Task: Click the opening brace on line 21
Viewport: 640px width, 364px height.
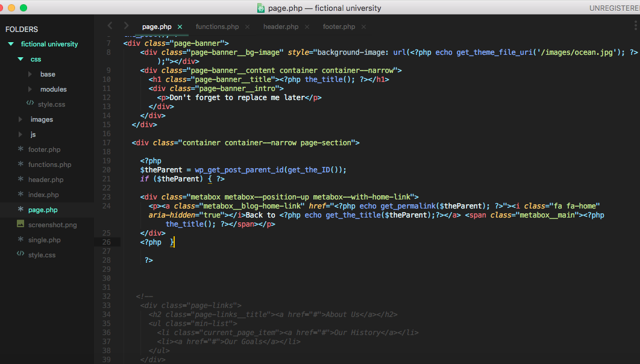Action: pyautogui.click(x=210, y=179)
